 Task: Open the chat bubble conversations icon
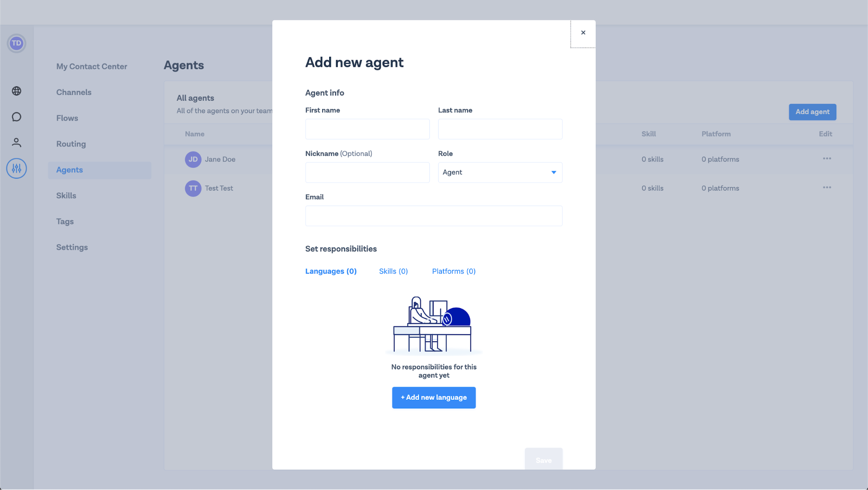17,117
